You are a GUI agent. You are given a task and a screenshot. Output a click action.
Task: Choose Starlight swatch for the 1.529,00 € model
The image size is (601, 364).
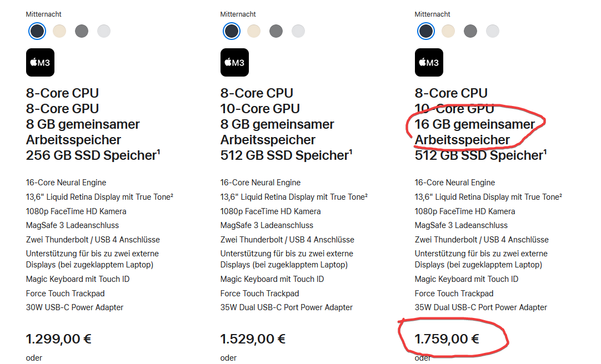click(x=254, y=31)
